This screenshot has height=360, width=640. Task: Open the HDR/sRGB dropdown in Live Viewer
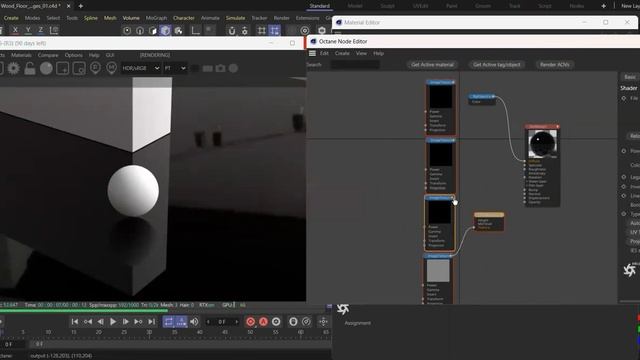(x=140, y=68)
